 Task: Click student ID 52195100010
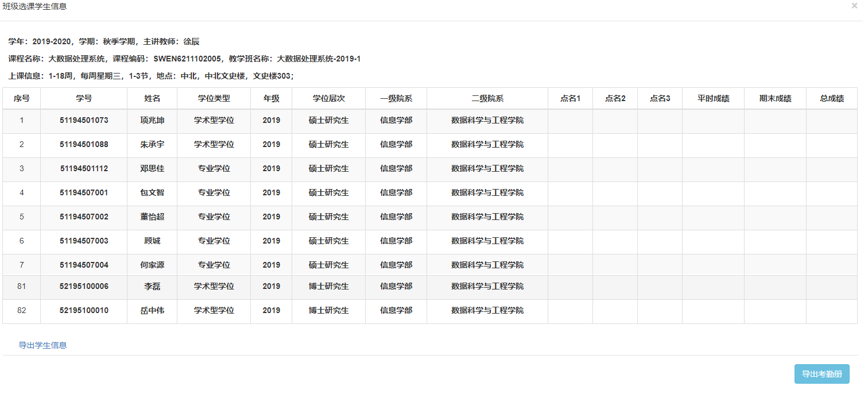[x=84, y=311]
